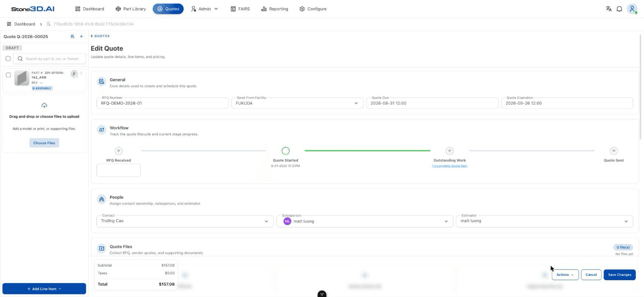644x297 pixels.
Task: Select the Quote Started workflow stage
Action: 285,151
